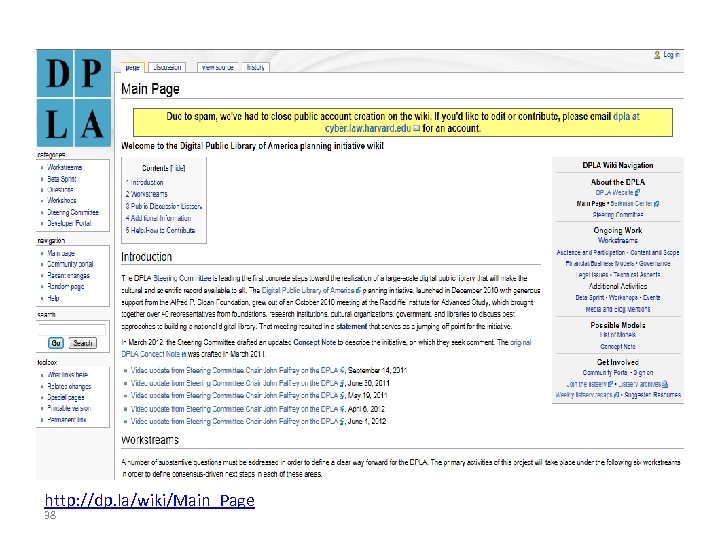Open Concept Note under Possible Models
This screenshot has height=540, width=720.
pos(618,347)
